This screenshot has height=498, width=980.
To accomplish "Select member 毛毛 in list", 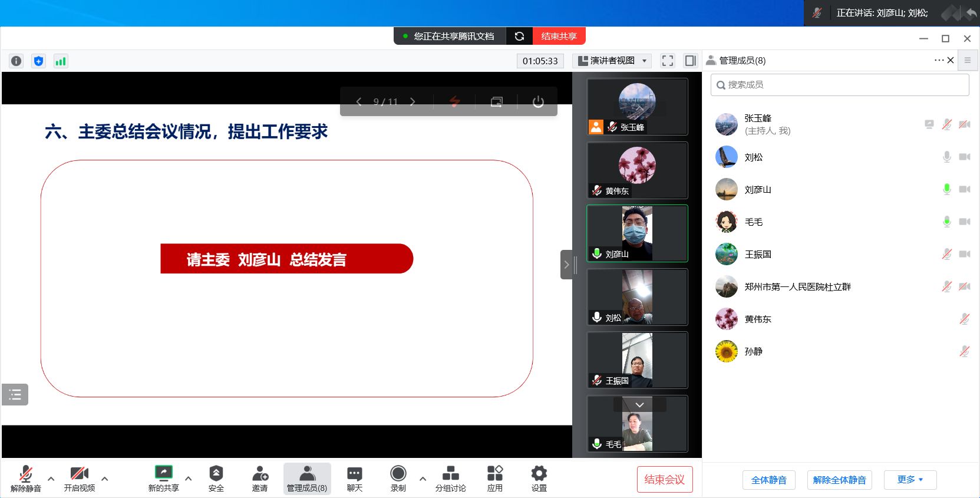I will [840, 222].
